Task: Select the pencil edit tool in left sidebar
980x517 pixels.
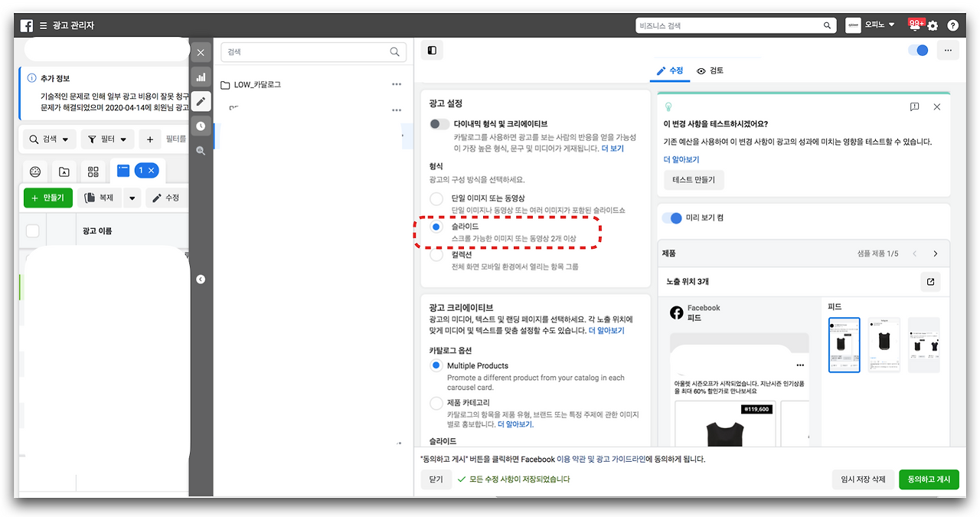Action: click(201, 100)
